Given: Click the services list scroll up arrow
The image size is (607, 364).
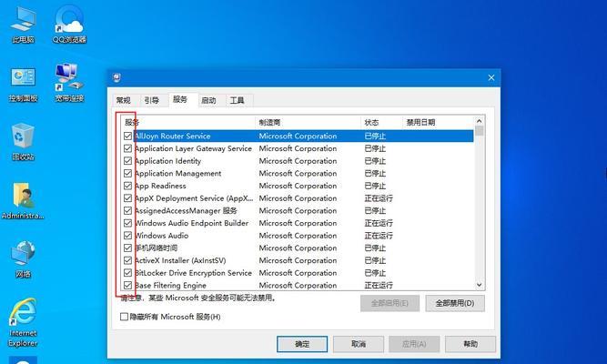Looking at the screenshot, I should click(x=480, y=121).
